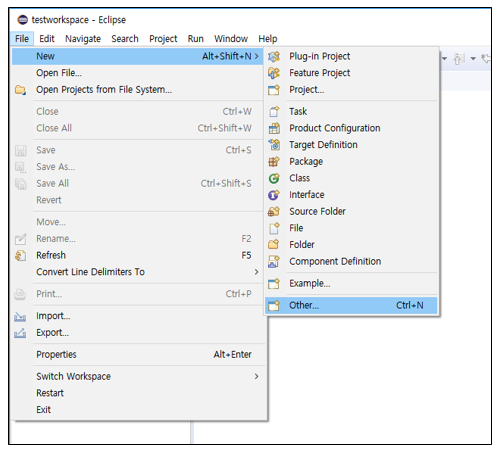498x452 pixels.
Task: Click the Task icon in New submenu
Action: pos(274,111)
